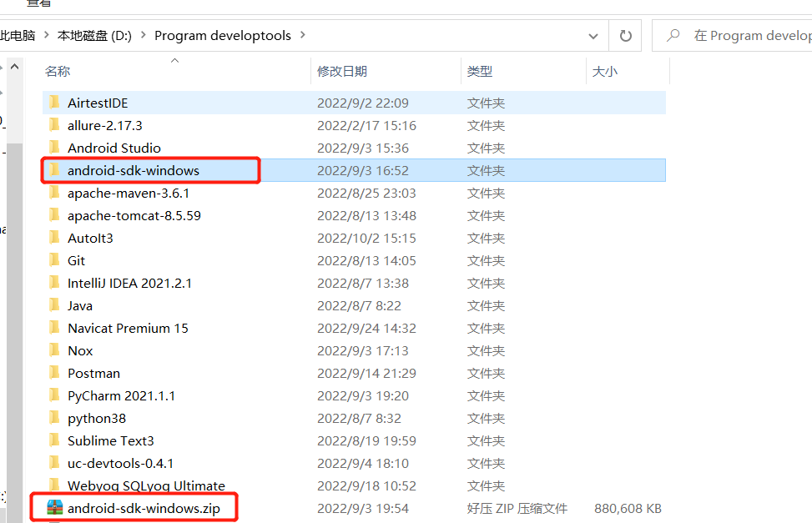
Task: Select the apache-tomcat-8.5.59 folder name
Action: [134, 215]
